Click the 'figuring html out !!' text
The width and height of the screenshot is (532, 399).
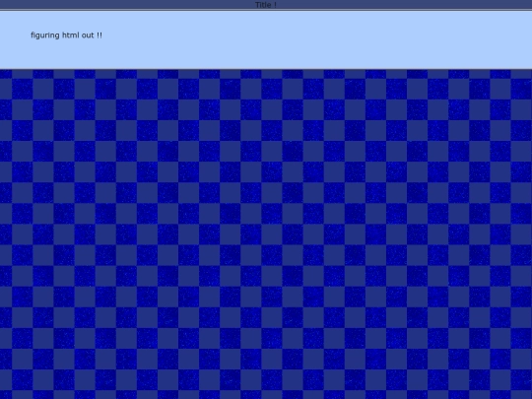tap(67, 35)
